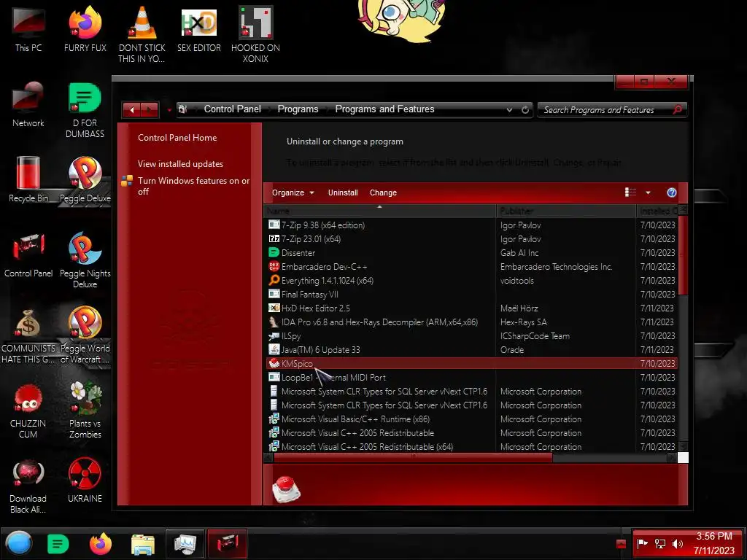Image resolution: width=747 pixels, height=560 pixels.
Task: Open the recent locations arrow
Action: (169, 111)
